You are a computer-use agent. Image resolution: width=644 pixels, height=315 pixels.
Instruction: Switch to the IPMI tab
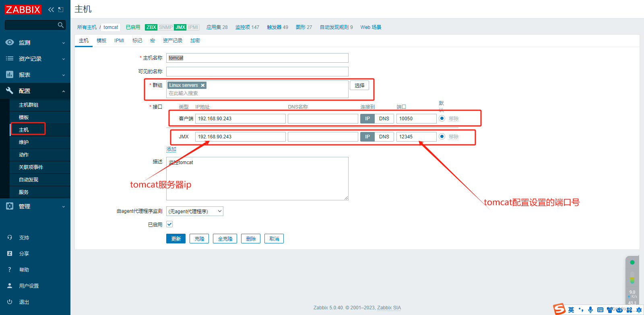[x=119, y=41]
